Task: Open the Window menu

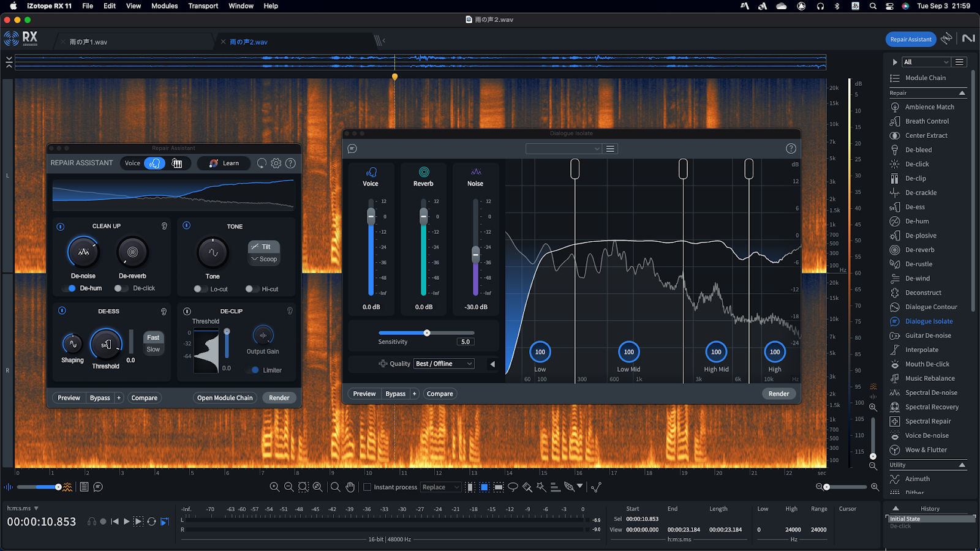Action: pyautogui.click(x=241, y=6)
